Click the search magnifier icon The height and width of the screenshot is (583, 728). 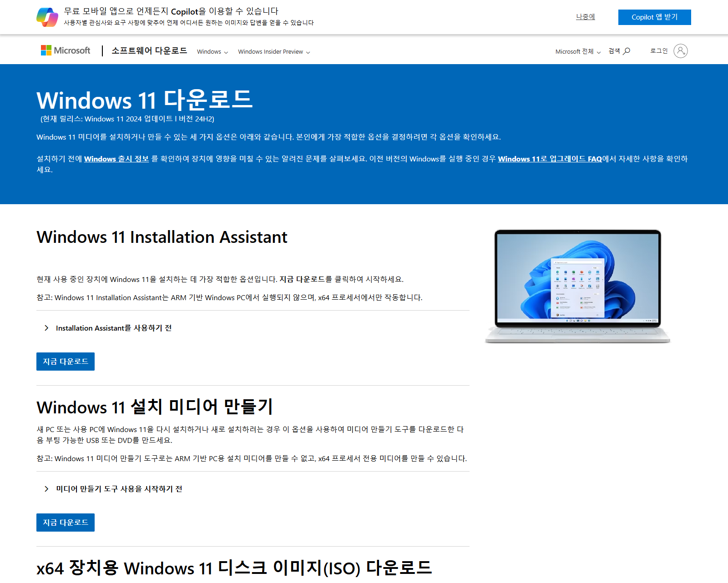pyautogui.click(x=627, y=51)
